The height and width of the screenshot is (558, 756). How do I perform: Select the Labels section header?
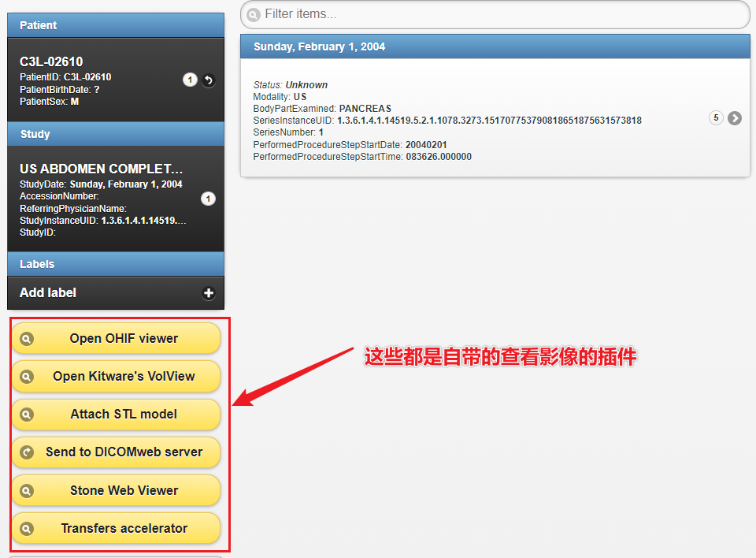click(116, 263)
